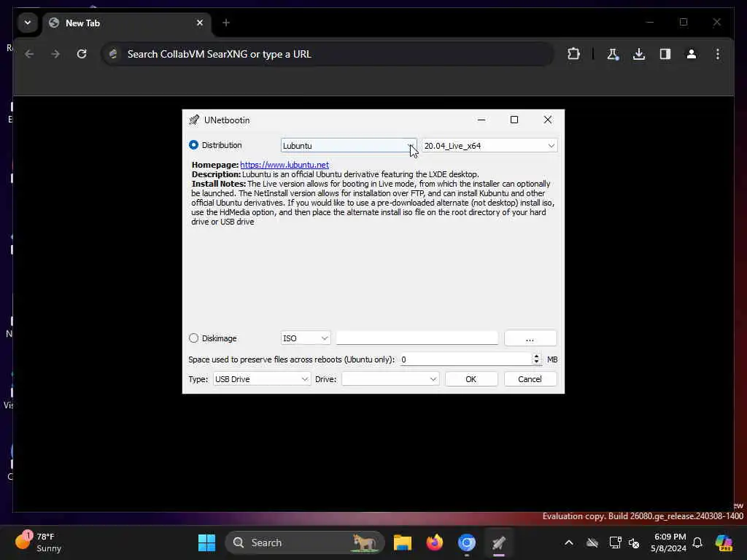Open the 20.04_Live_x64 version dropdown
The height and width of the screenshot is (560, 747).
click(x=489, y=146)
